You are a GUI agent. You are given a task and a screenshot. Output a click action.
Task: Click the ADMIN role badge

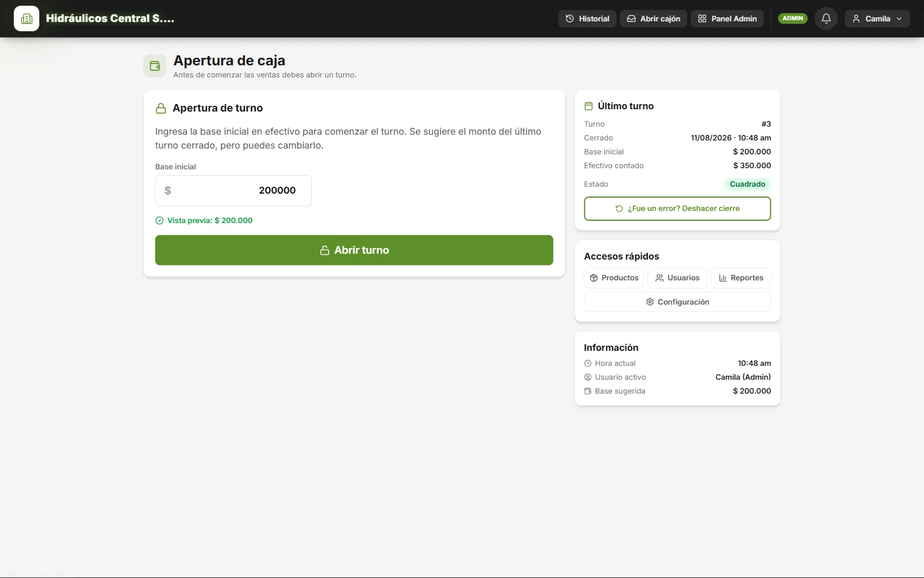click(x=792, y=18)
